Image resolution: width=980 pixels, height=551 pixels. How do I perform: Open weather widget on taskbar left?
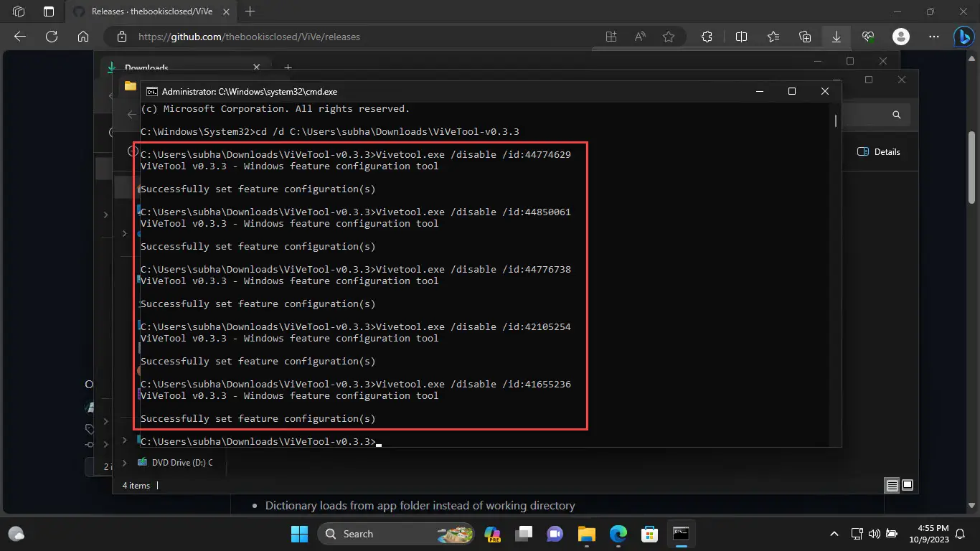click(16, 534)
